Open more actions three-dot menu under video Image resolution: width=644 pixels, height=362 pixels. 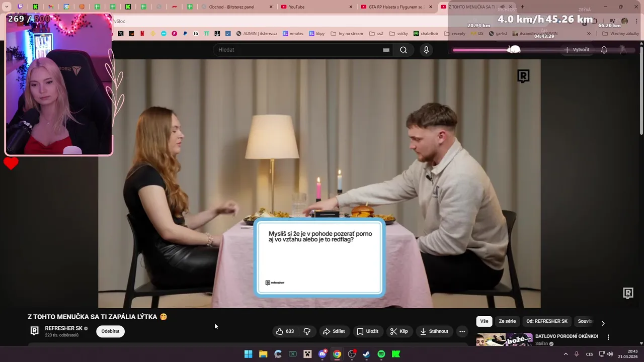[x=462, y=331]
